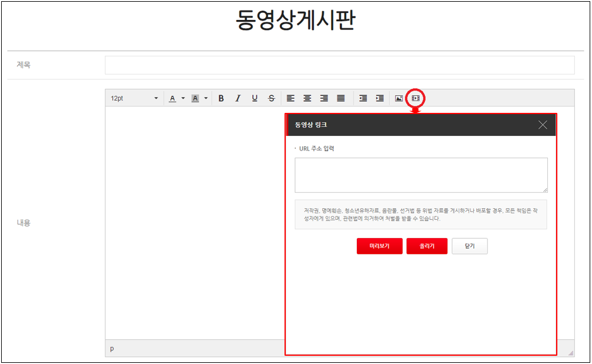This screenshot has height=364, width=592.
Task: Click the insert video link icon
Action: (416, 98)
